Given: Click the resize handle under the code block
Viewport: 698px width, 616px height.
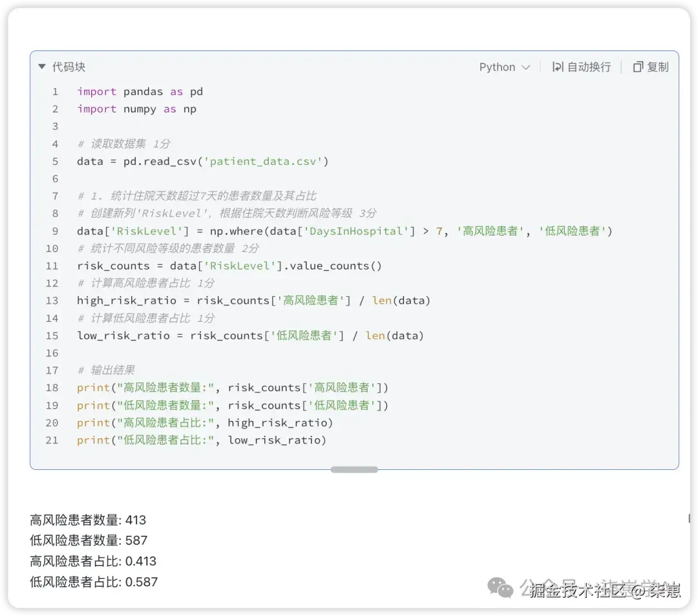Looking at the screenshot, I should (354, 470).
